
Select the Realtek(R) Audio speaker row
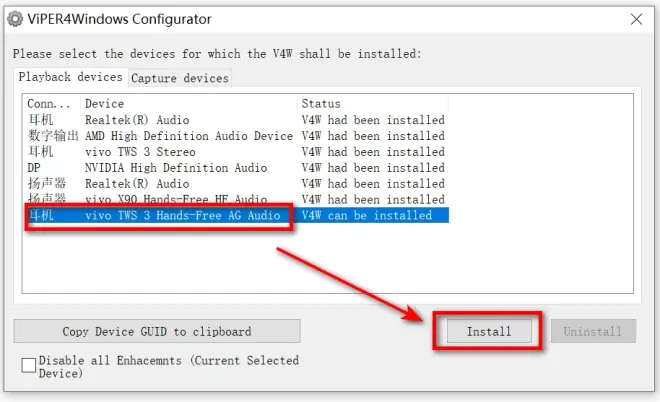click(x=237, y=184)
